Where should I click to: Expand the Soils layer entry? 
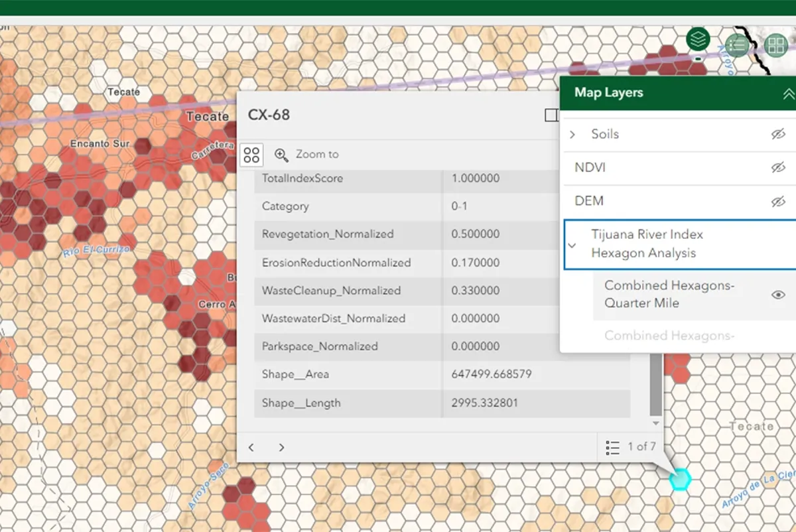572,134
